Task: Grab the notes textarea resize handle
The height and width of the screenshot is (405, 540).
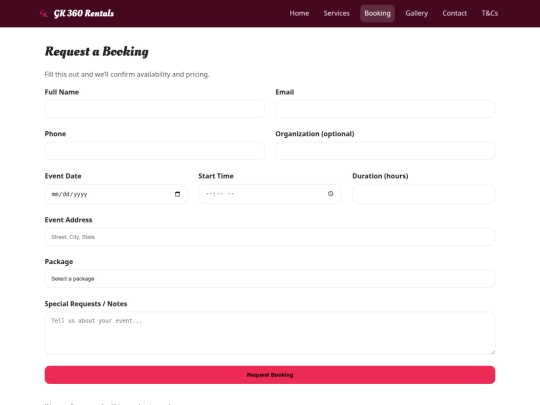Action: coord(492,352)
